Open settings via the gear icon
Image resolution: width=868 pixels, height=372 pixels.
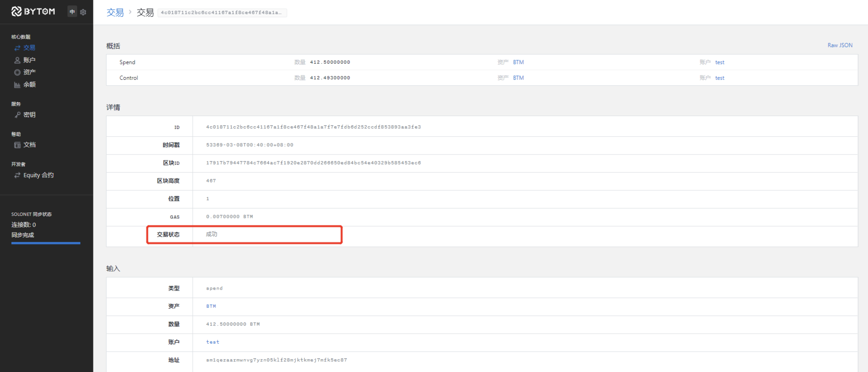click(83, 12)
